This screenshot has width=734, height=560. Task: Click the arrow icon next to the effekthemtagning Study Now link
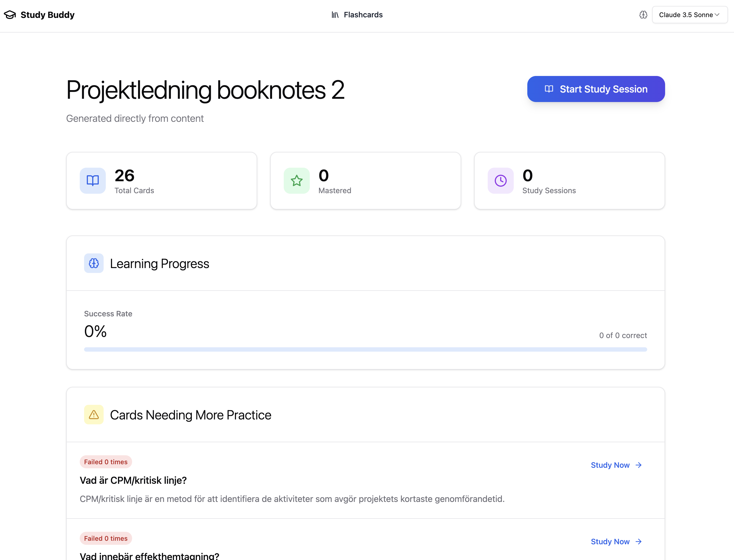click(x=638, y=542)
